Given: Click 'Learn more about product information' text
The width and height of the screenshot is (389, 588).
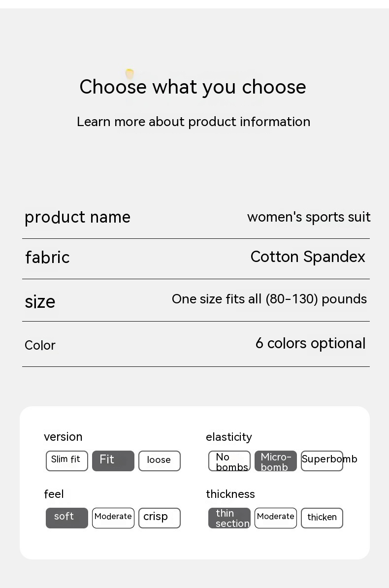Looking at the screenshot, I should pos(194,122).
